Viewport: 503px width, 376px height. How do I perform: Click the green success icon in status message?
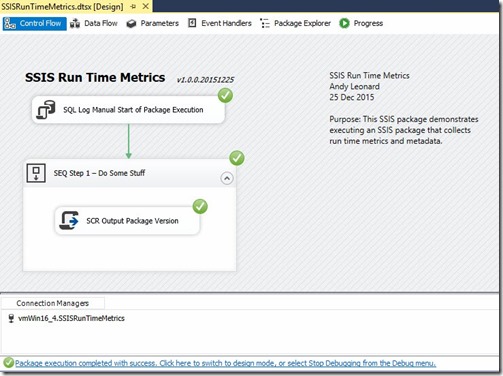point(8,363)
